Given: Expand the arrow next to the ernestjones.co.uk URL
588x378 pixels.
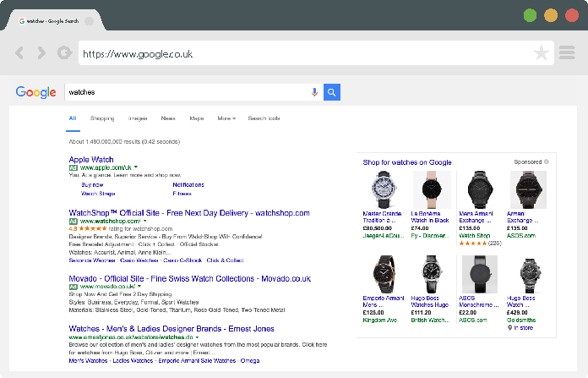Looking at the screenshot, I should point(197,337).
